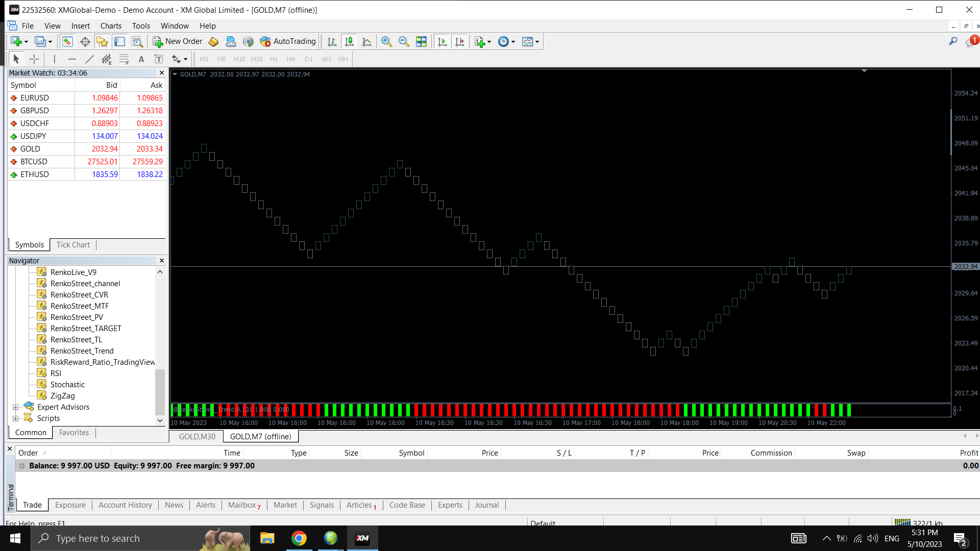980x551 pixels.
Task: Click the Zoom In magnifier icon
Action: click(386, 41)
